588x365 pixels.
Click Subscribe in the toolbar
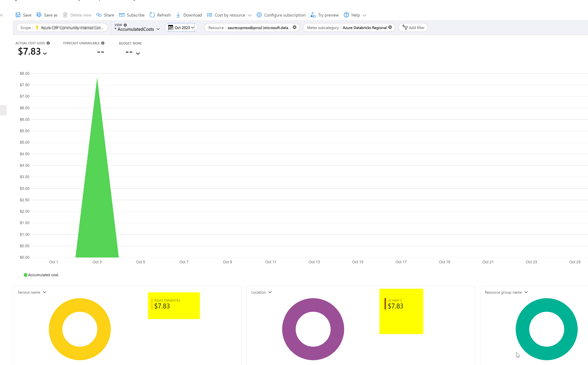click(x=136, y=15)
